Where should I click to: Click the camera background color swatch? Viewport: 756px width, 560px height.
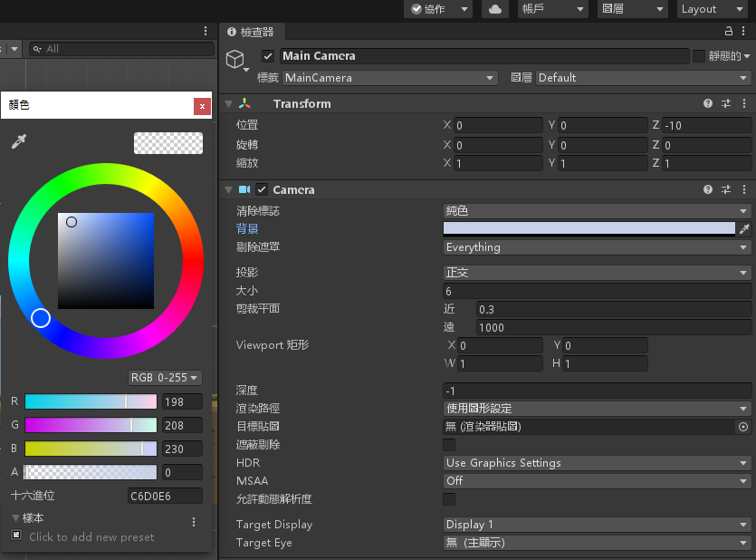[589, 229]
